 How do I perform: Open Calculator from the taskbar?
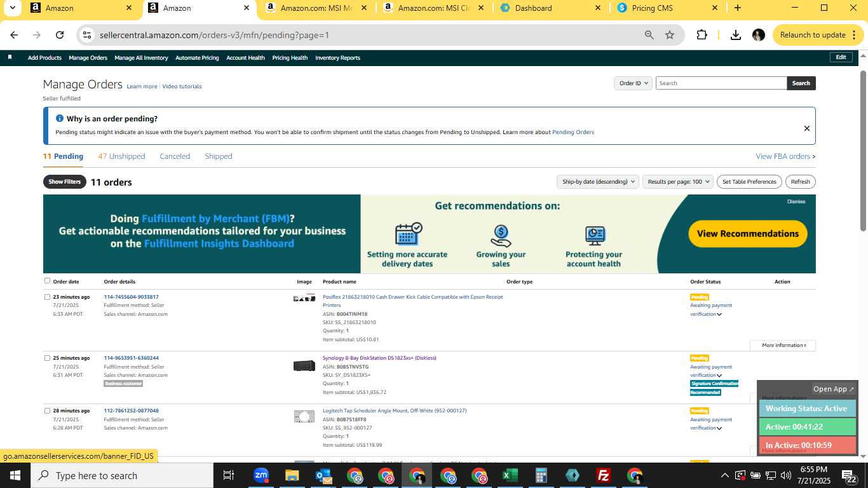(541, 475)
